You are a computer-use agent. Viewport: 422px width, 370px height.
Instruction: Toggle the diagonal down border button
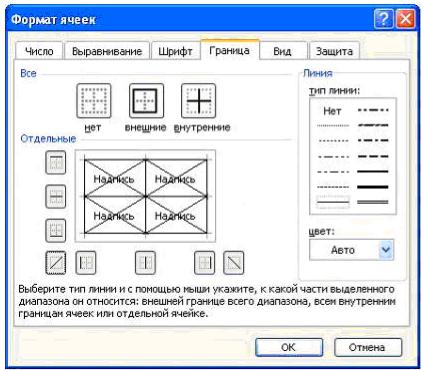pyautogui.click(x=234, y=263)
